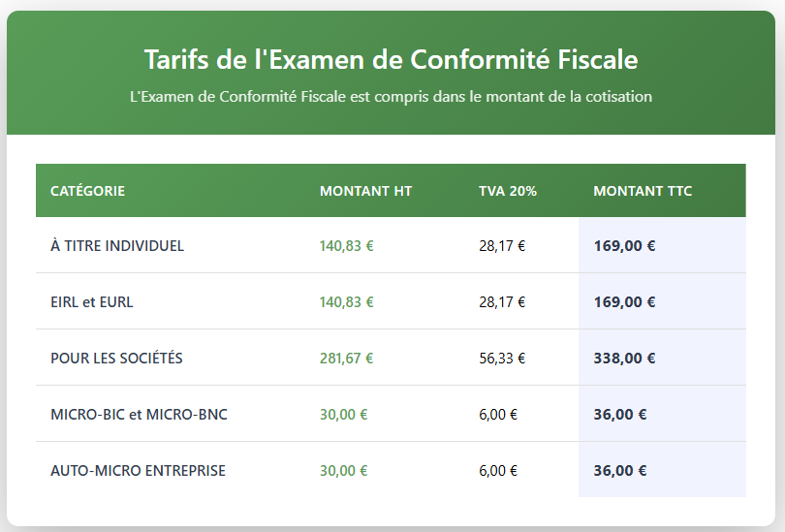Select the CATÉGORIE column header
The width and height of the screenshot is (785, 532).
point(87,191)
